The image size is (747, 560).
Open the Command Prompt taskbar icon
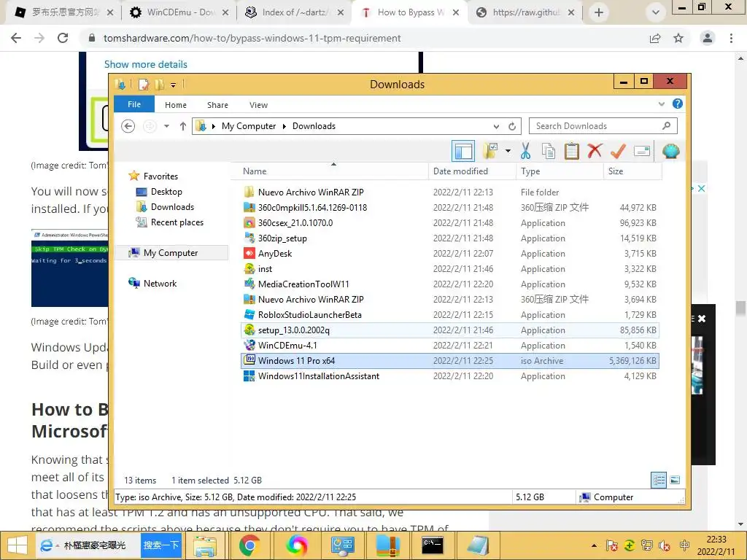(433, 545)
